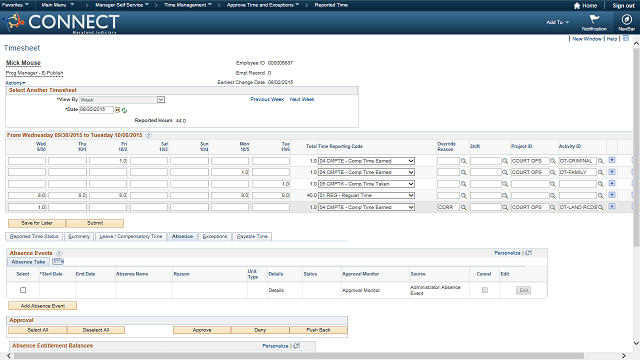
Task: Open the View By dropdown
Action: point(122,100)
